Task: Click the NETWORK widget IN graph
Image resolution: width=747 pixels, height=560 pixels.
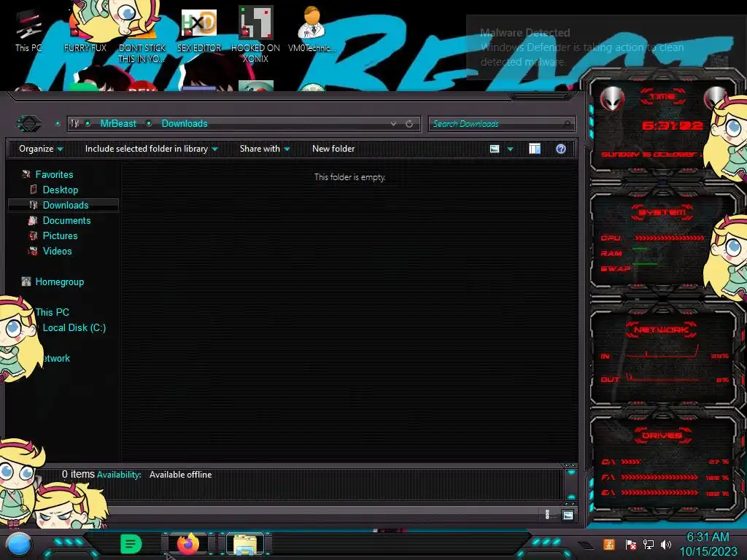Action: (662, 351)
